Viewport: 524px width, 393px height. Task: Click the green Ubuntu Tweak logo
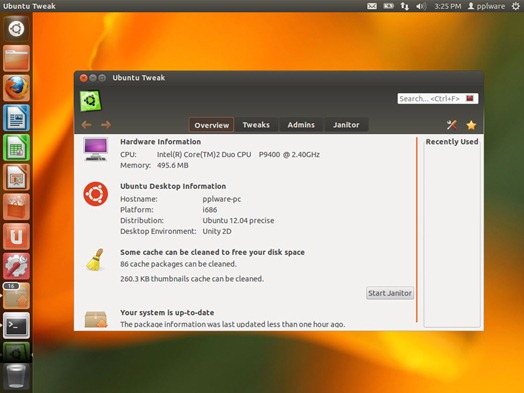tap(90, 101)
